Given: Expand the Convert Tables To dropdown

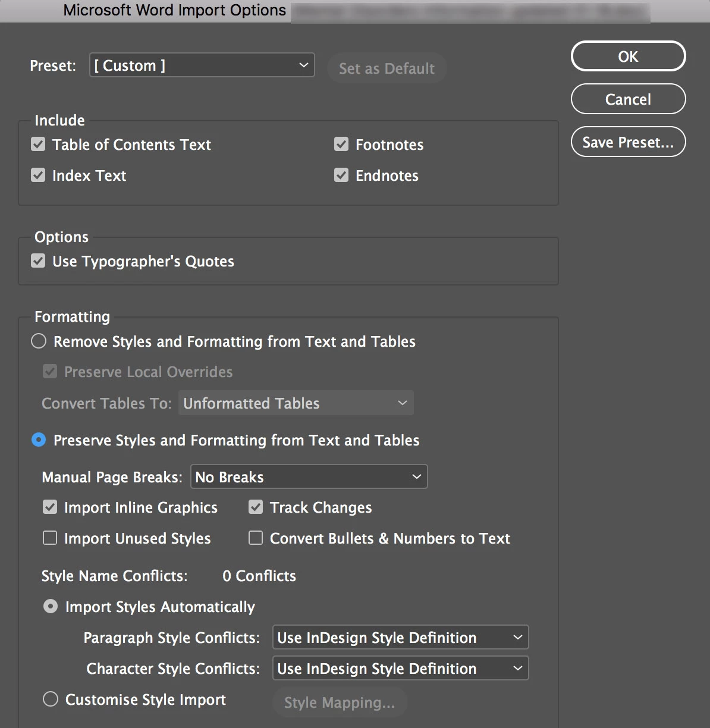Looking at the screenshot, I should [x=296, y=403].
